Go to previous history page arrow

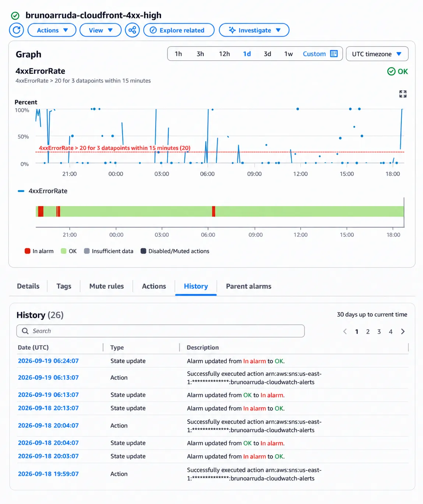[345, 332]
